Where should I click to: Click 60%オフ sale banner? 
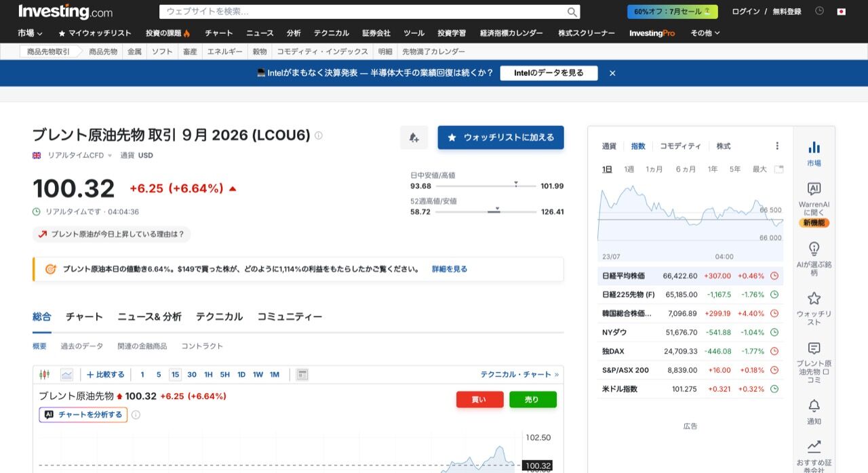click(672, 12)
